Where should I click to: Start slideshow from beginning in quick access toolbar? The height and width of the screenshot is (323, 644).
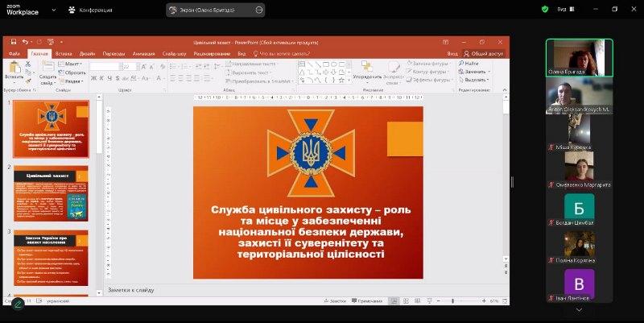[51, 42]
